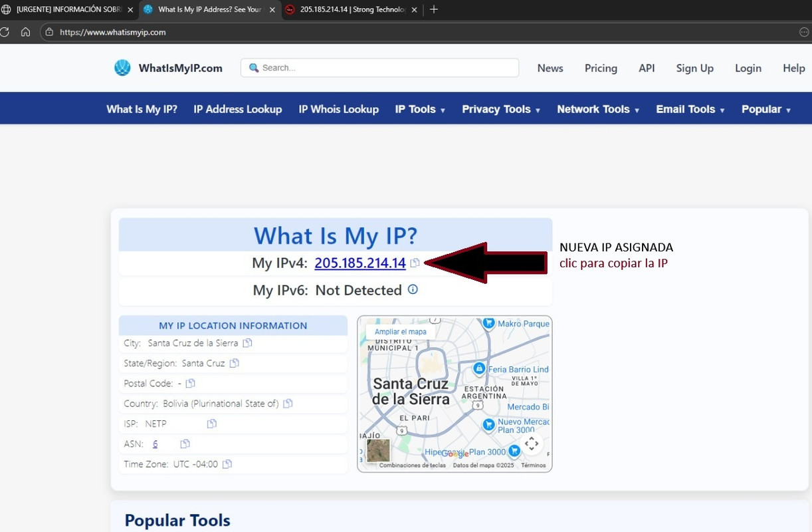Open the Help link
This screenshot has height=532, width=812.
[794, 68]
